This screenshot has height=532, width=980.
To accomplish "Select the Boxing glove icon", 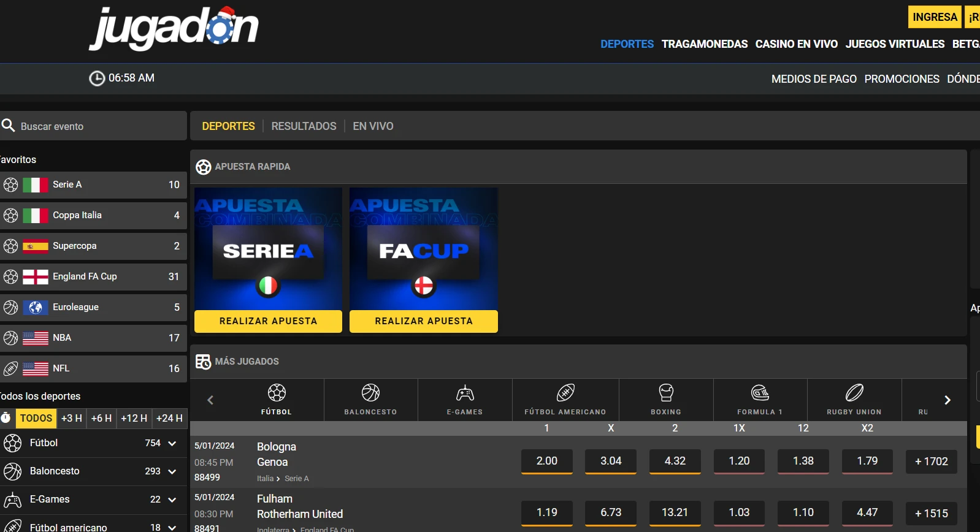I will pyautogui.click(x=666, y=393).
